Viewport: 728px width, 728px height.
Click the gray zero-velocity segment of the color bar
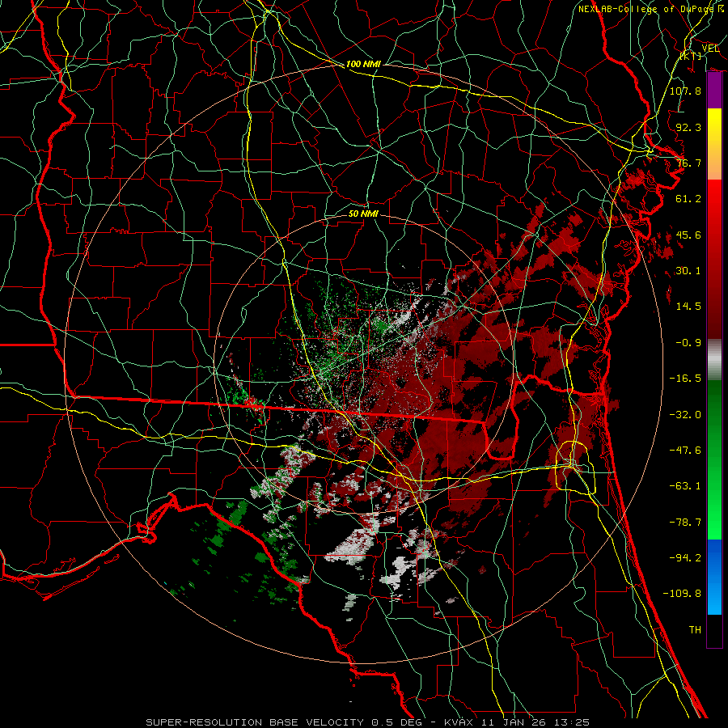[714, 360]
